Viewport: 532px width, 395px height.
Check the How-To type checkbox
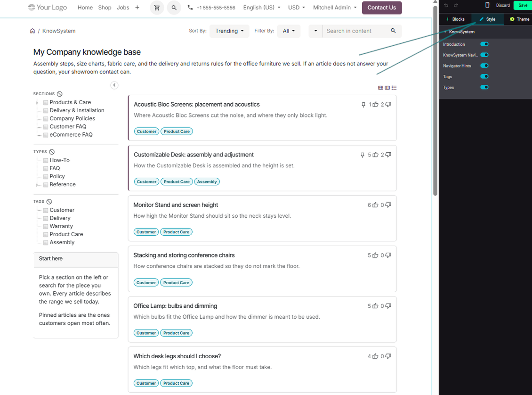pos(46,160)
